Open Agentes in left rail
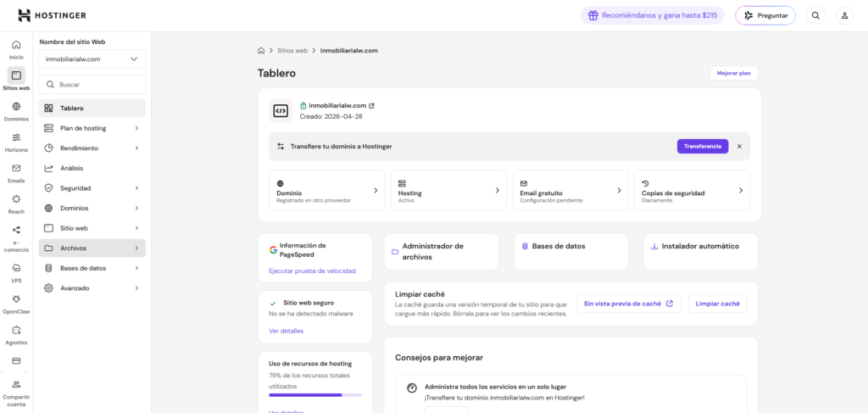 16,334
